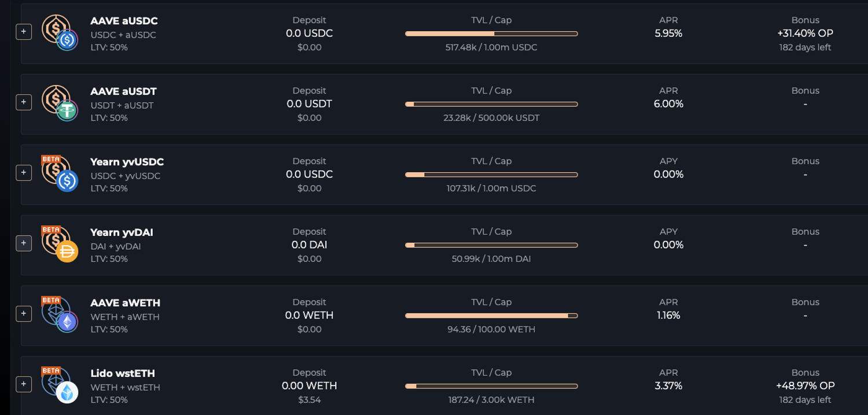
Task: Click the Tether icon on the aUSDT pool
Action: [x=67, y=109]
